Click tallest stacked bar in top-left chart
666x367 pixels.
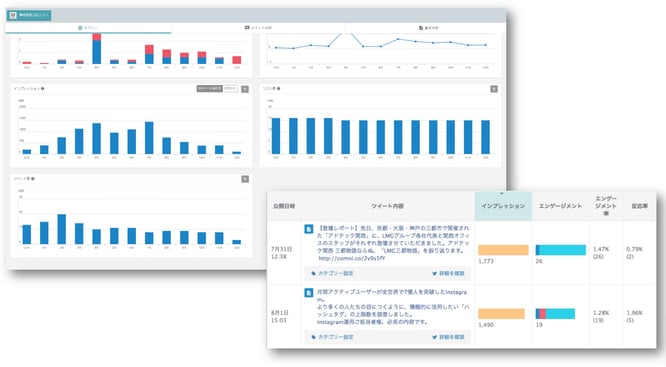tap(97, 48)
